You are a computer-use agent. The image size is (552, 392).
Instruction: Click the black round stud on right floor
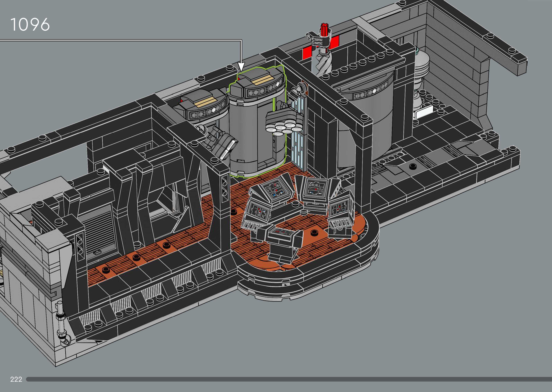(x=413, y=166)
